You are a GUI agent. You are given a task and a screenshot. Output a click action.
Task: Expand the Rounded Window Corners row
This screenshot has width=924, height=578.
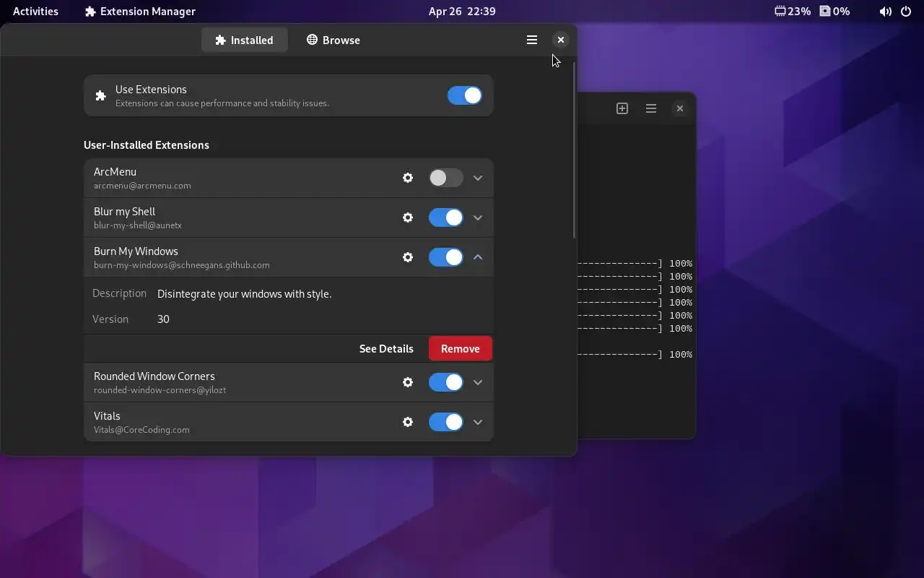478,382
